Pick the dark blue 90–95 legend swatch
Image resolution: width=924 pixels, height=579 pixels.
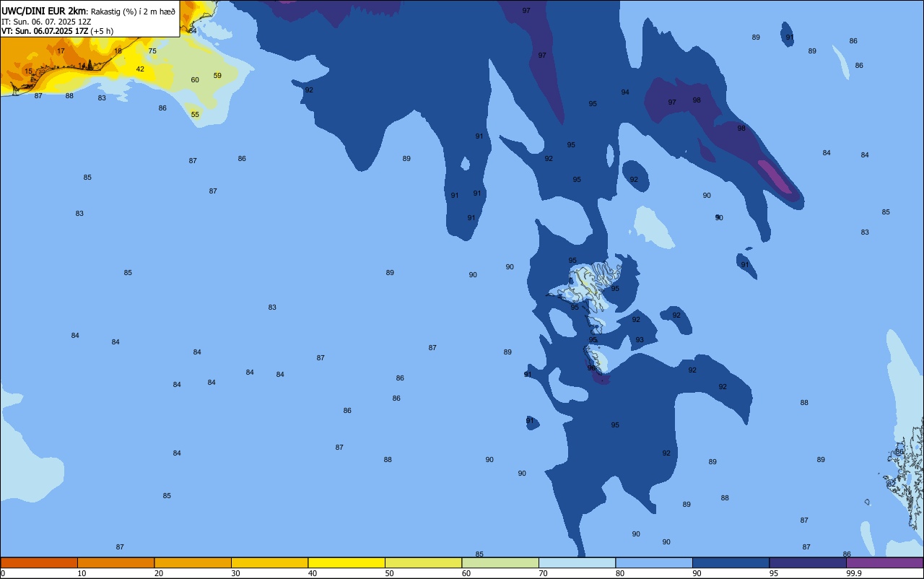(731, 562)
